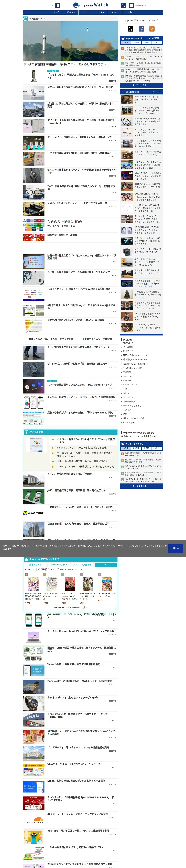
Task: Close the cookie notice with 閉じる
Action: 176,548
